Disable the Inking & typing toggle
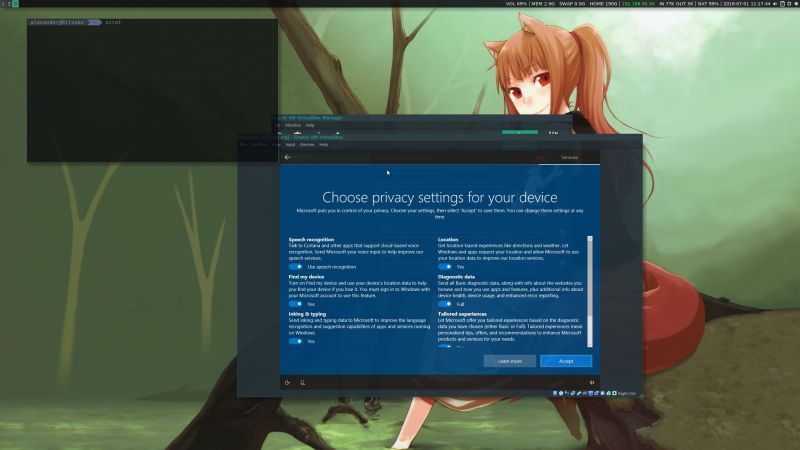Image resolution: width=800 pixels, height=450 pixels. (x=295, y=341)
